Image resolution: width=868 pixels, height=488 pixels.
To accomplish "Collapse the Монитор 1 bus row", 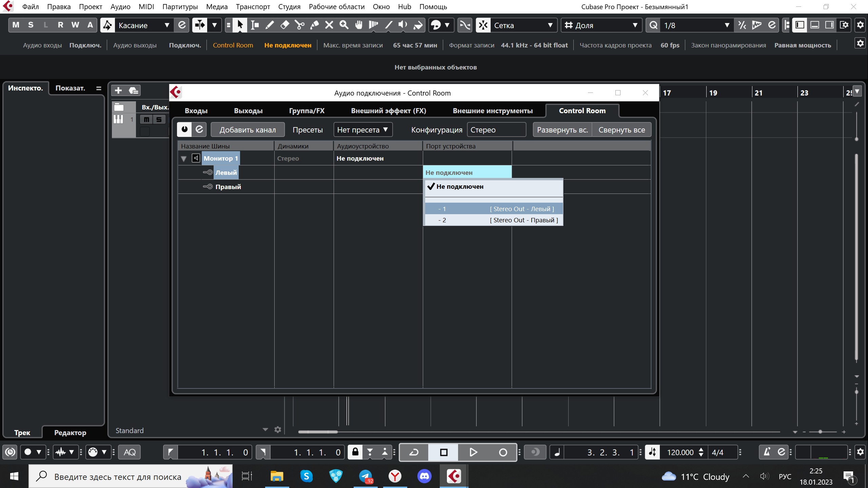I will 184,159.
